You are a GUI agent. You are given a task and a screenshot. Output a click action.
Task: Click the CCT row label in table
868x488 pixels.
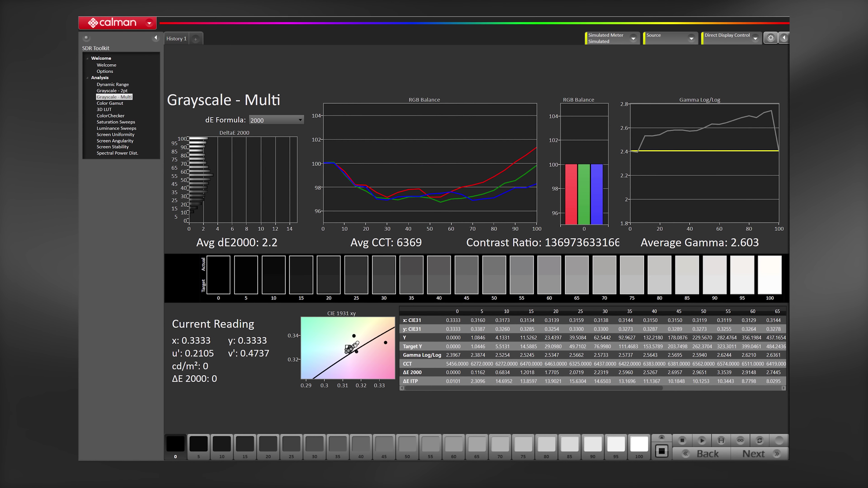pyautogui.click(x=407, y=364)
